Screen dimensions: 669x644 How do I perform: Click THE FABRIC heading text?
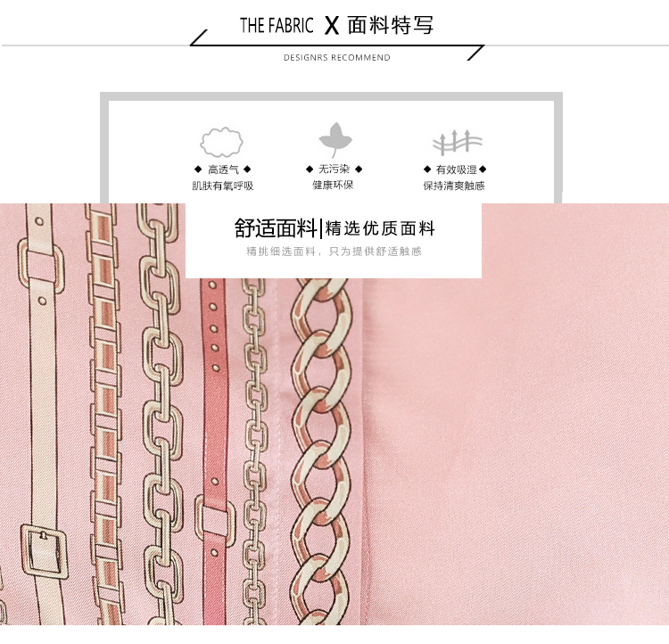click(x=277, y=26)
